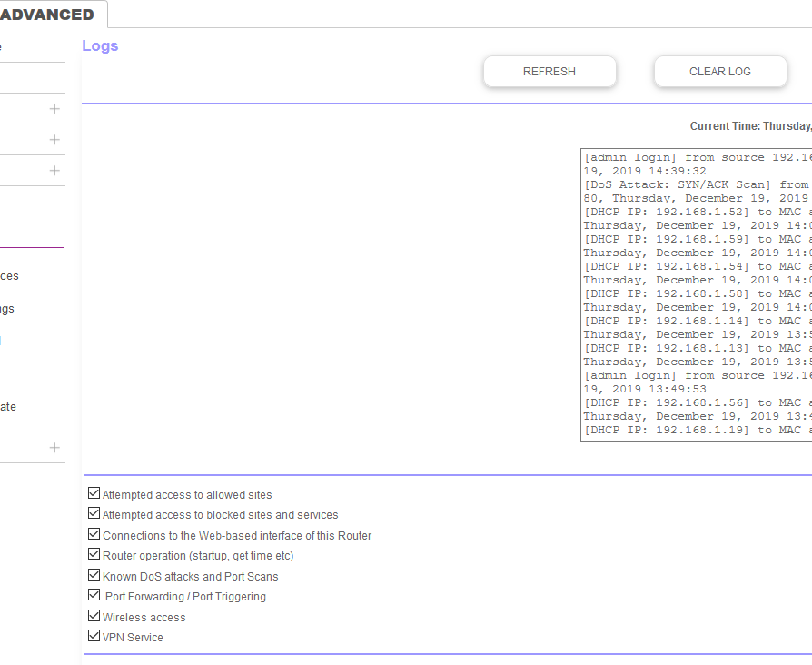Click the REFRESH button
The image size is (812, 665).
tap(549, 71)
